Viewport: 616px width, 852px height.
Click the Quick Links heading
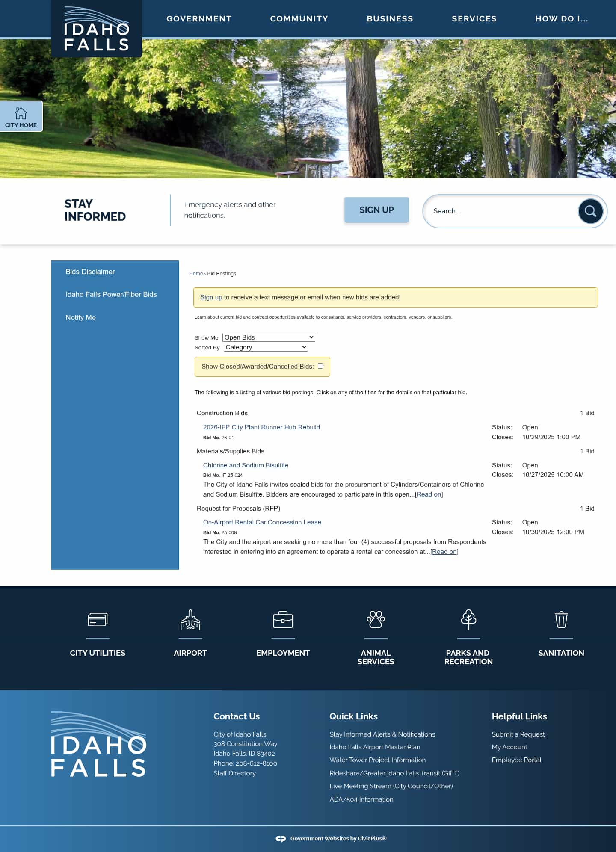(353, 716)
